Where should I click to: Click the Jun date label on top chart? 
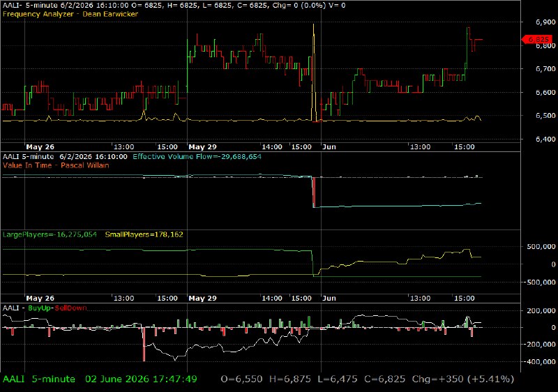pos(329,147)
